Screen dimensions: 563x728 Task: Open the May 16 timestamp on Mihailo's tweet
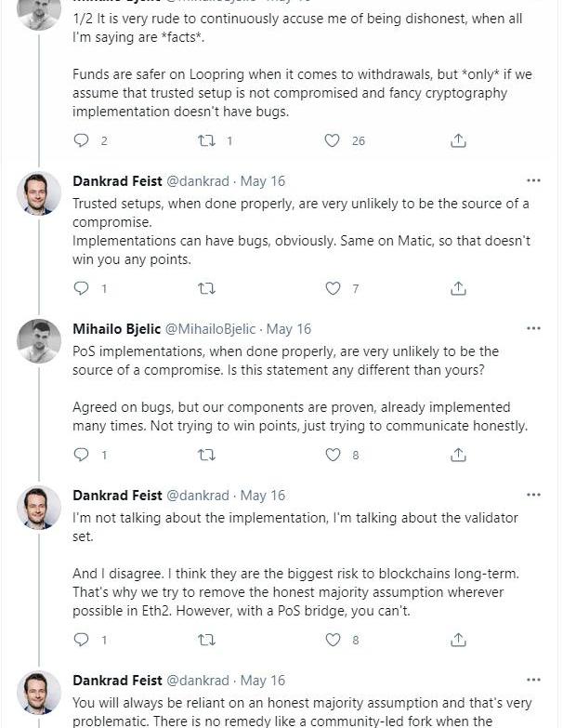point(289,329)
